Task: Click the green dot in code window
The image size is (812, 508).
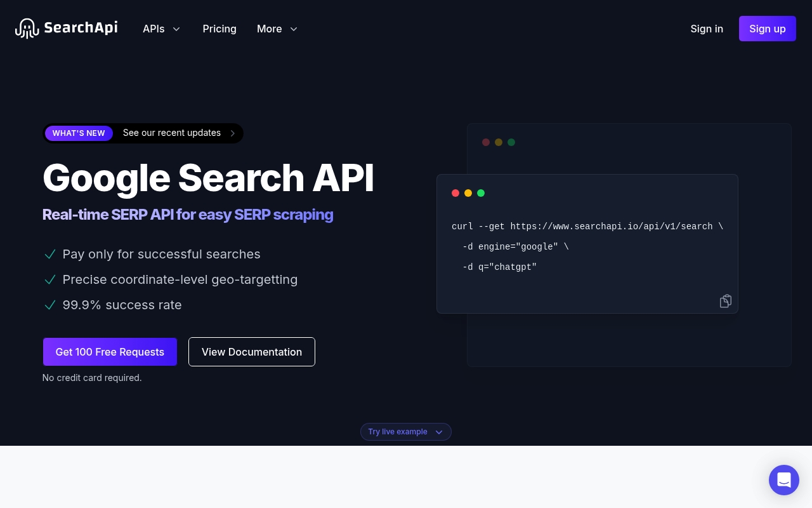Action: (481, 193)
